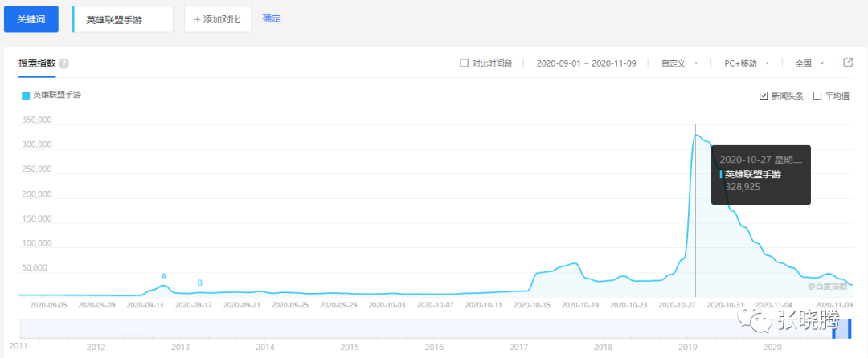The width and height of the screenshot is (868, 358).
Task: Click the WeChat logo in the watermark
Action: (x=759, y=324)
